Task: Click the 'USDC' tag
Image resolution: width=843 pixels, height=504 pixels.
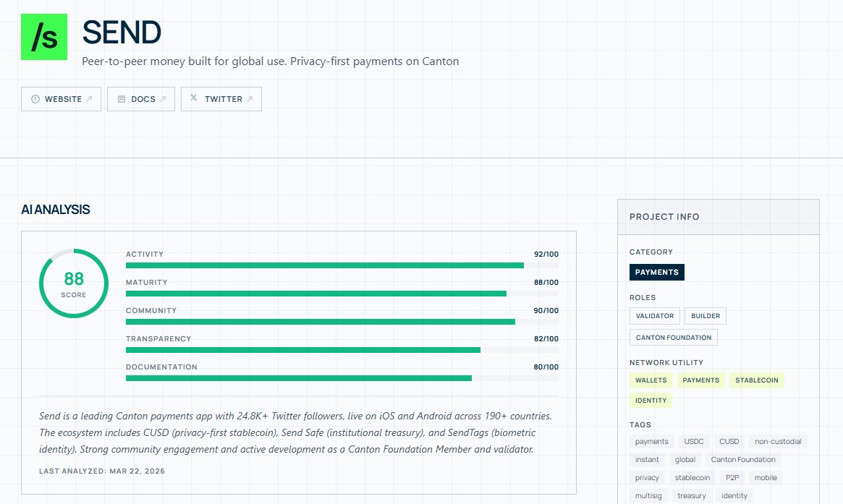Action: [693, 442]
